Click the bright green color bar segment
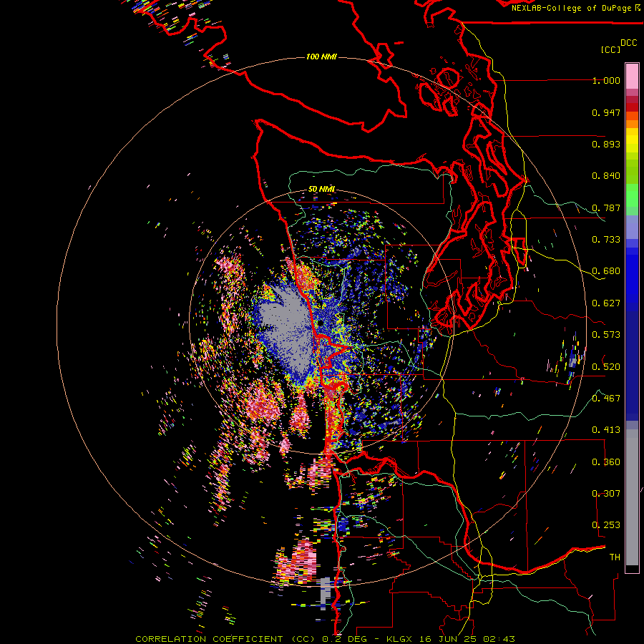 [632, 195]
